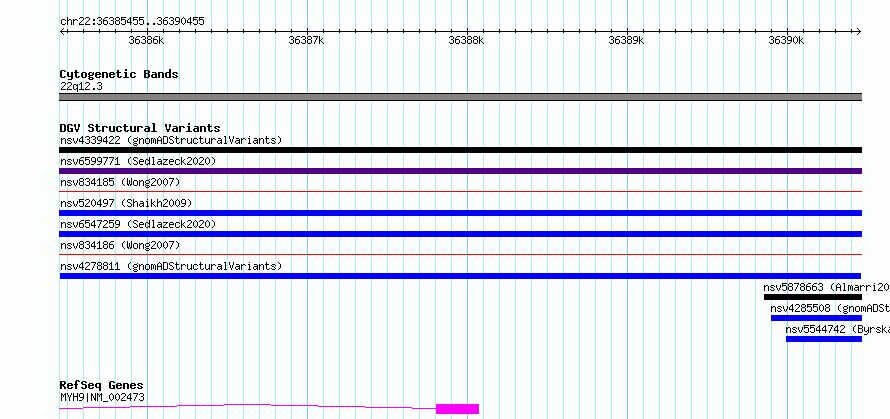The image size is (890, 419).
Task: Open the nsv6547259 (Sedlazeck2020) label
Action: (x=138, y=224)
